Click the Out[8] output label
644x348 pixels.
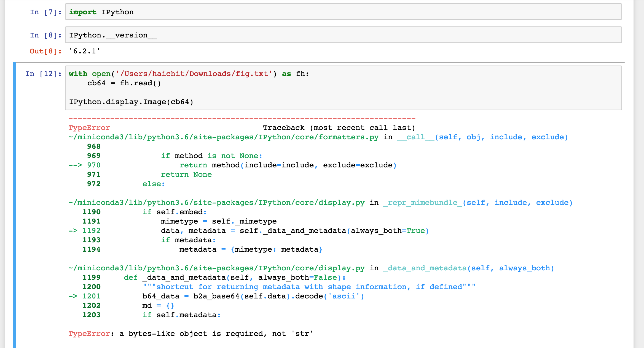pyautogui.click(x=45, y=51)
